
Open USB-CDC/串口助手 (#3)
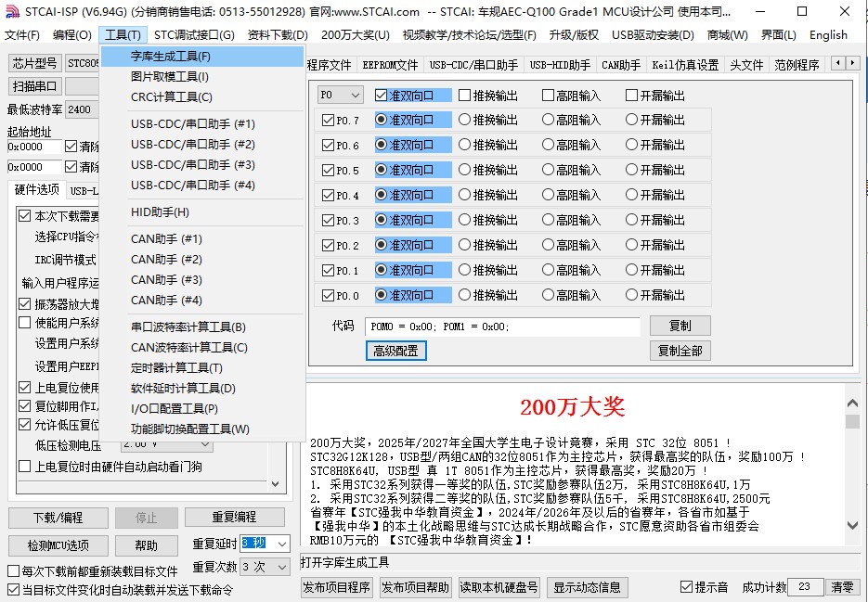[x=202, y=165]
